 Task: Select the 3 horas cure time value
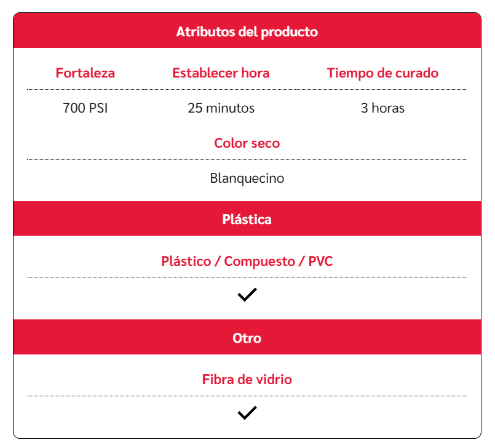tap(382, 108)
